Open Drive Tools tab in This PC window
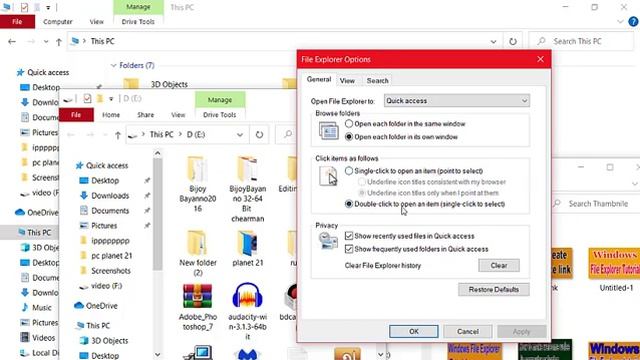This screenshot has width=640, height=360. [138, 22]
